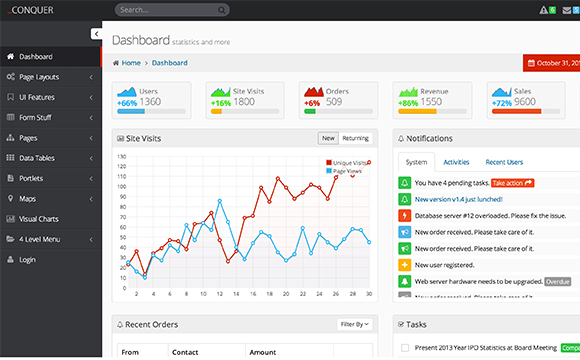
Task: Click the orange plus icon for new user registered
Action: (404, 265)
